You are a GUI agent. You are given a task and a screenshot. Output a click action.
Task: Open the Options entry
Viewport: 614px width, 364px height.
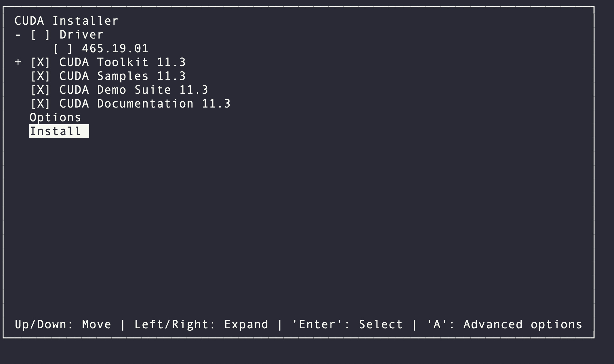pos(55,117)
